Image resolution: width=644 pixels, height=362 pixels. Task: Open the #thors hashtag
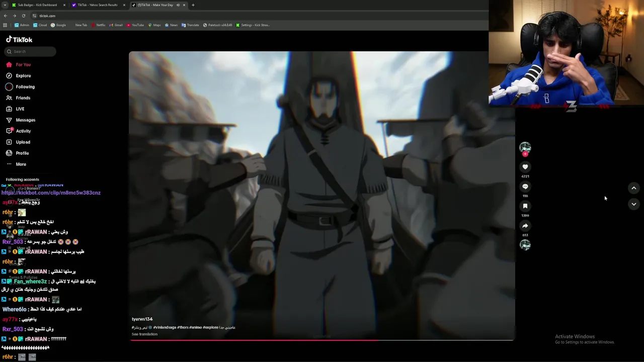pos(183,327)
